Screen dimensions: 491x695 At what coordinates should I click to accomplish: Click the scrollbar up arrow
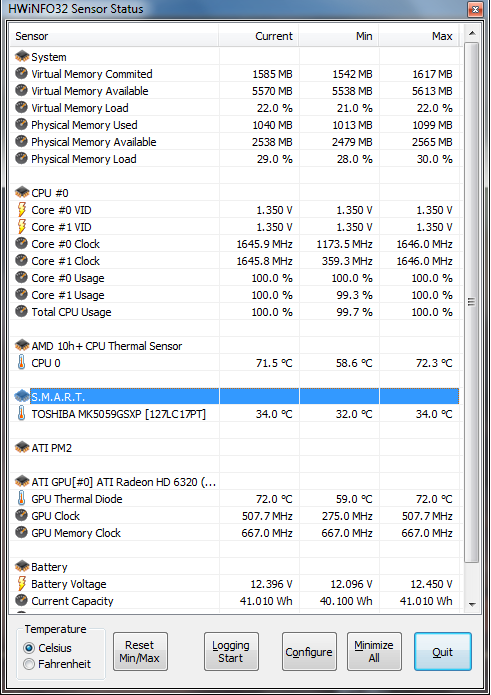pos(472,33)
